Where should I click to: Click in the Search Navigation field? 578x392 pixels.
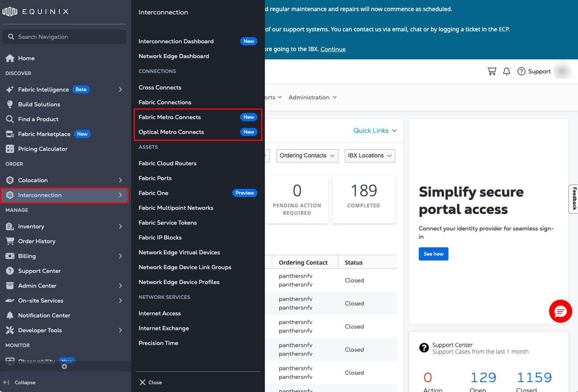(x=64, y=37)
